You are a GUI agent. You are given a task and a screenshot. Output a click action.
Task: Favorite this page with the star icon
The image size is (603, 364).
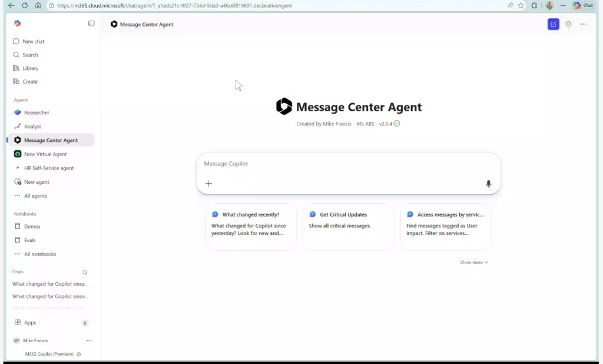click(521, 5)
